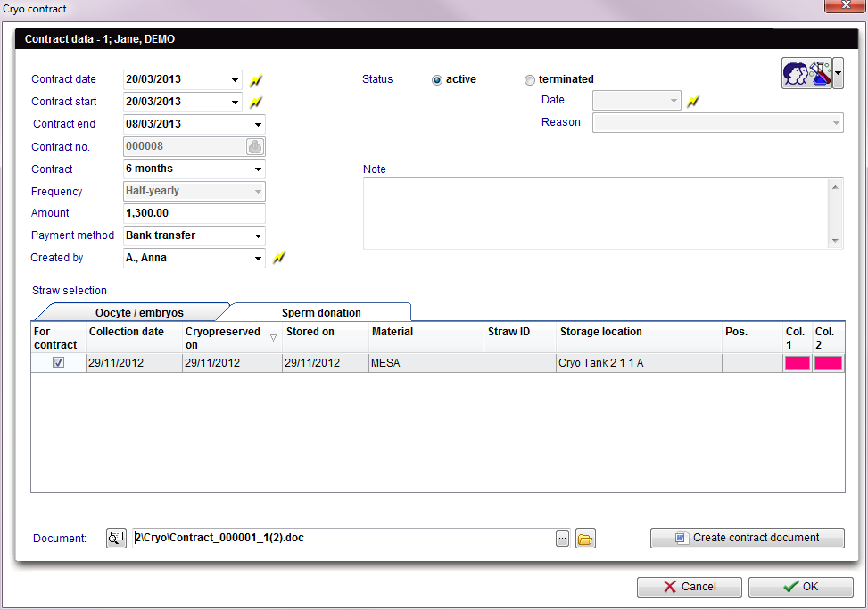Expand the Frequency dropdown showing Half-yearly

[x=258, y=192]
